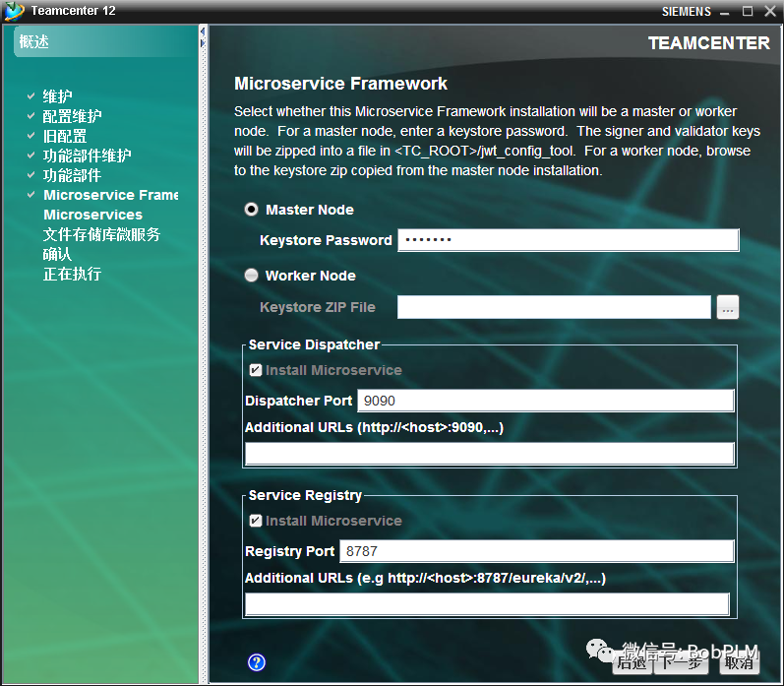Click the 下一步 next button
The image size is (784, 686).
pyautogui.click(x=681, y=662)
